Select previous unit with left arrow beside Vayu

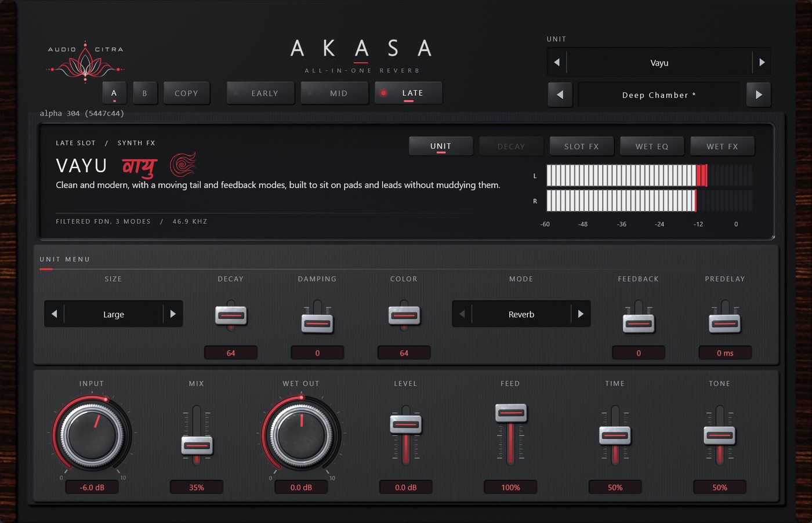[557, 63]
